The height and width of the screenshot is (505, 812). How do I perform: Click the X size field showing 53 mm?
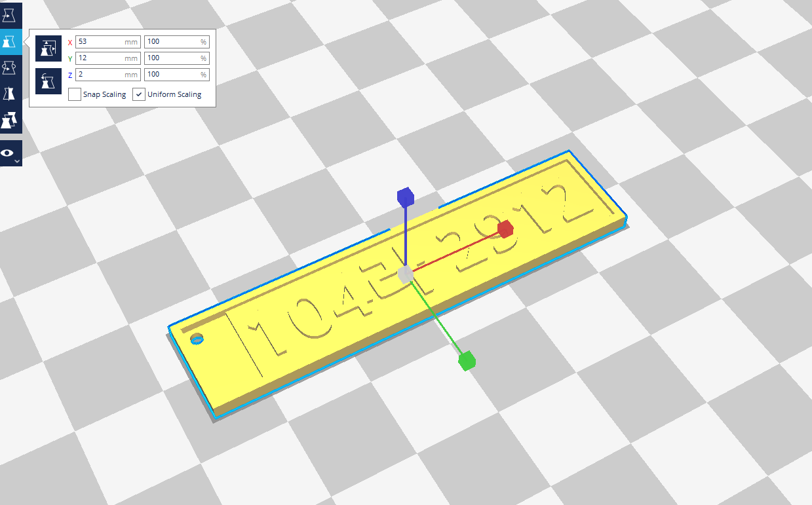(x=108, y=41)
